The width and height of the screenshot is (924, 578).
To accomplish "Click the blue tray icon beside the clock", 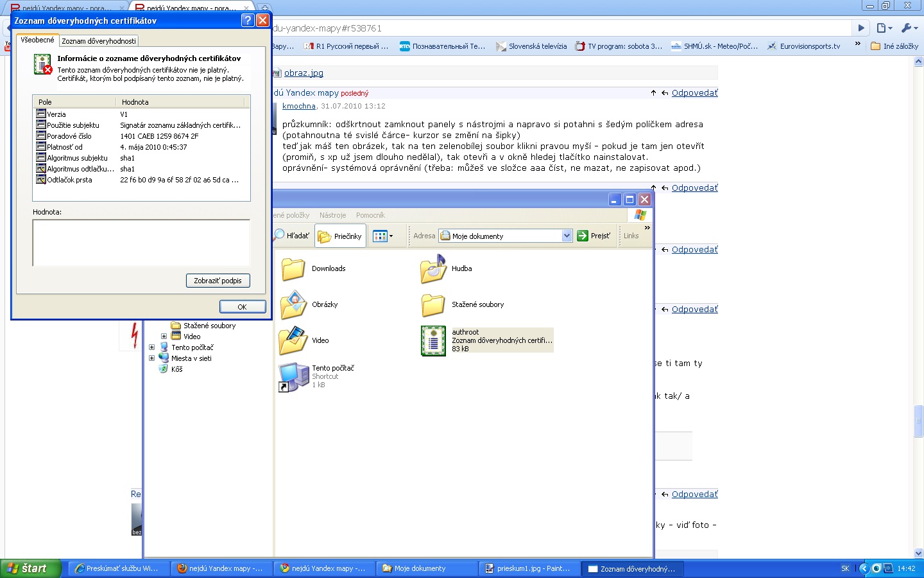I will pos(888,568).
